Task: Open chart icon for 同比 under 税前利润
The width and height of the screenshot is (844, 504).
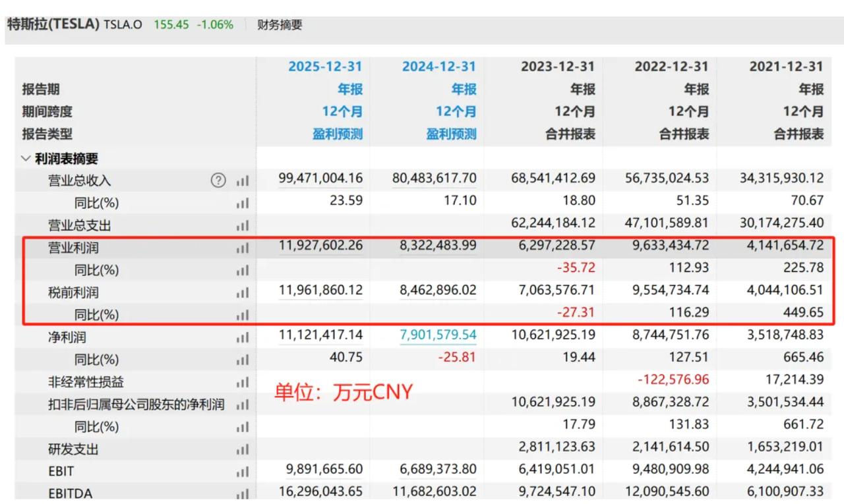Action: [x=243, y=315]
